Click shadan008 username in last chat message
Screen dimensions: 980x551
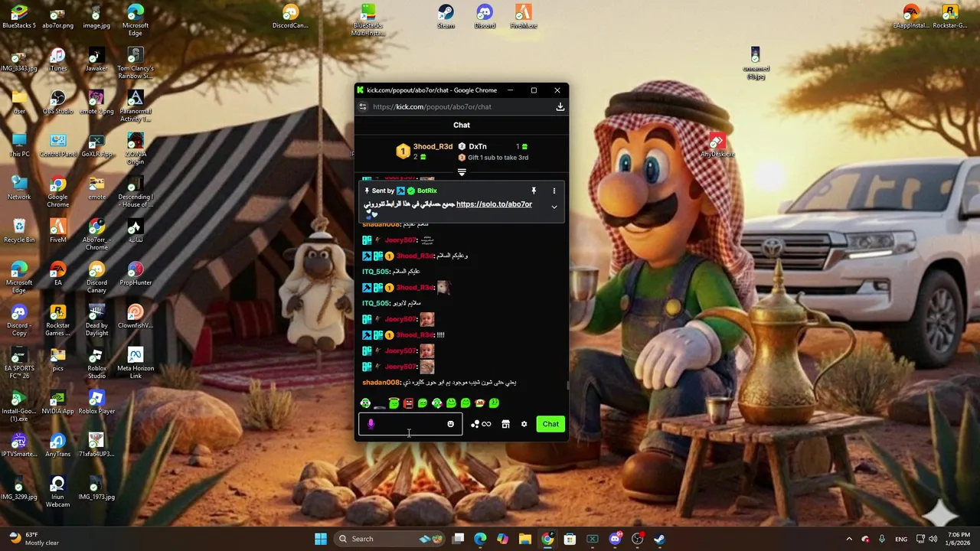pos(381,383)
